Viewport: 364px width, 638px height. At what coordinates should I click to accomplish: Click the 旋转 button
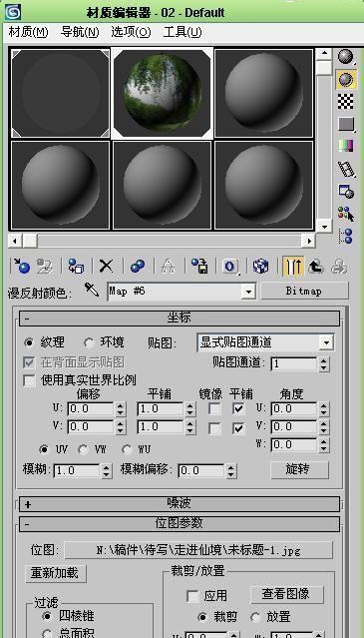click(300, 470)
